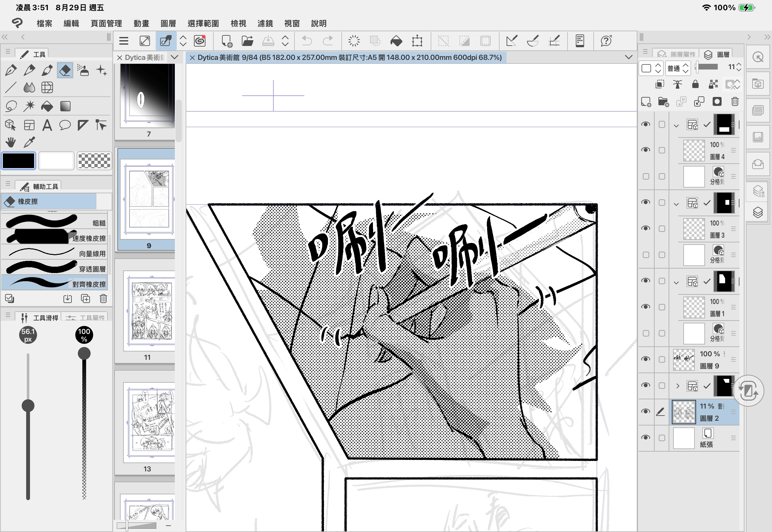Open the 濾鏡 menu
The image size is (772, 532).
[265, 23]
